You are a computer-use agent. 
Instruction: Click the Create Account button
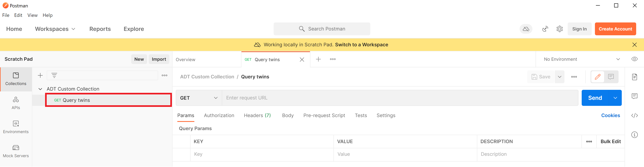tap(615, 29)
